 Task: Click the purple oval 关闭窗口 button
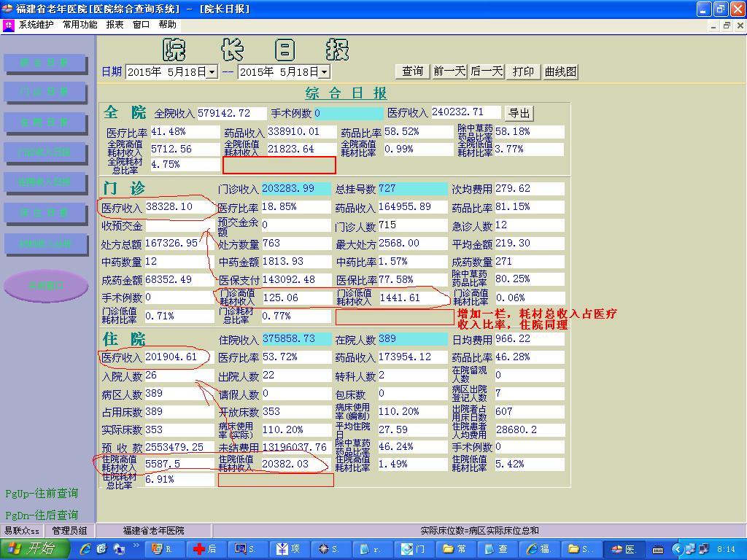[46, 286]
